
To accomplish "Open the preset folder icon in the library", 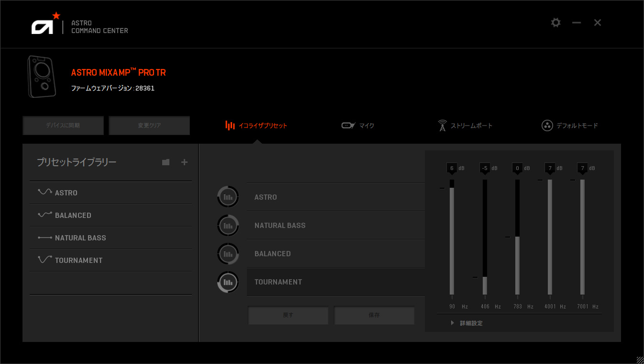I will coord(166,162).
